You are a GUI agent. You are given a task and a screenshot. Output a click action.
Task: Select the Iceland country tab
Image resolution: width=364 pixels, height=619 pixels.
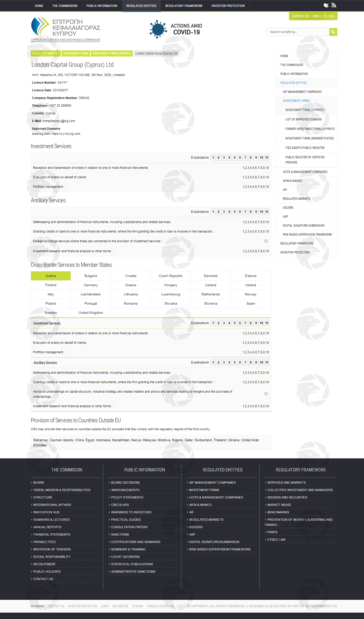211,285
